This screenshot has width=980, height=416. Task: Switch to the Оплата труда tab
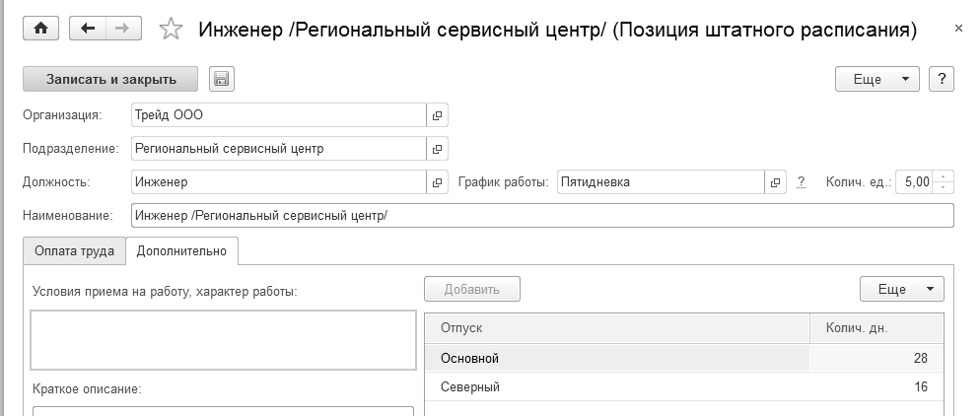click(x=74, y=251)
